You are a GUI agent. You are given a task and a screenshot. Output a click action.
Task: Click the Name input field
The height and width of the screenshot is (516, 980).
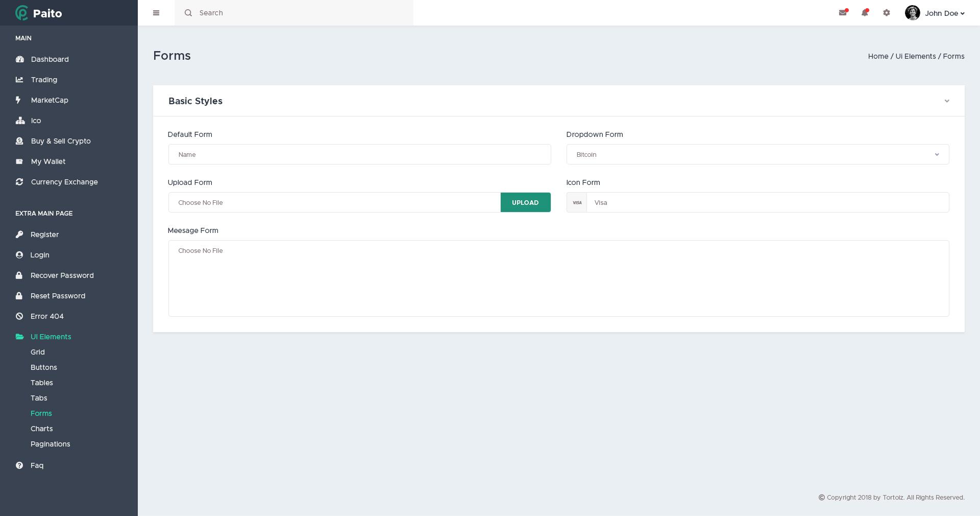[359, 154]
